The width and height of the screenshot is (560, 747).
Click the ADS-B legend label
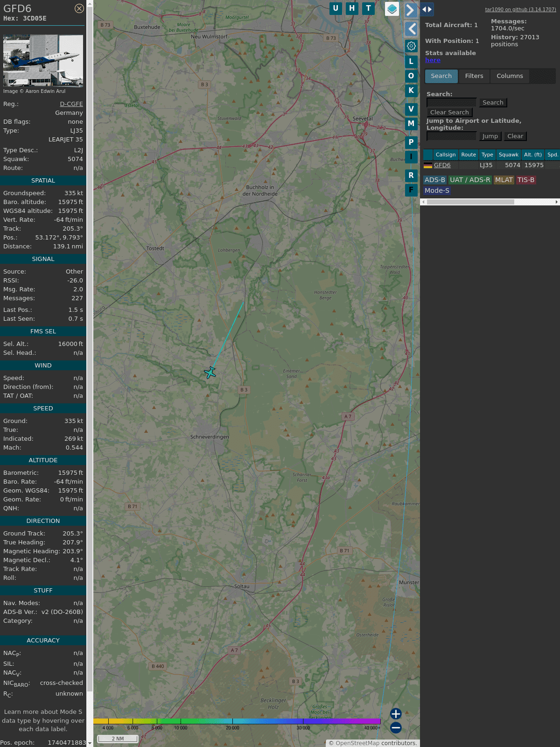[x=435, y=180]
